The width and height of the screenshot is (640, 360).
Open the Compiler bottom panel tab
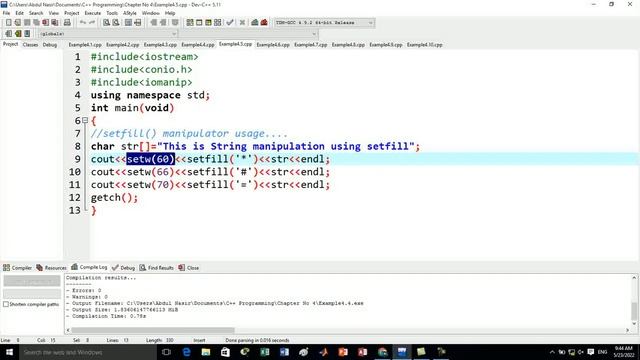click(18, 268)
